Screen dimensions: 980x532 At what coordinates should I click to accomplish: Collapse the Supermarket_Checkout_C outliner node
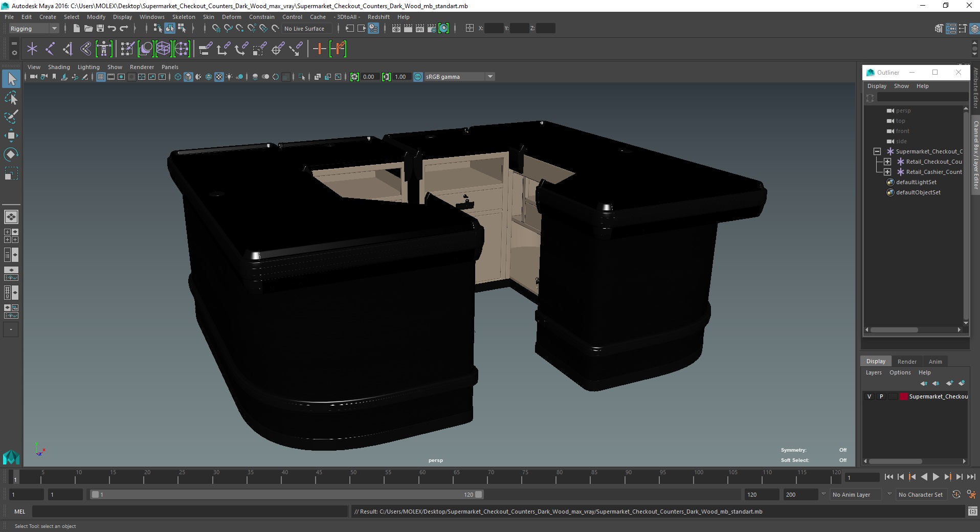[877, 151]
